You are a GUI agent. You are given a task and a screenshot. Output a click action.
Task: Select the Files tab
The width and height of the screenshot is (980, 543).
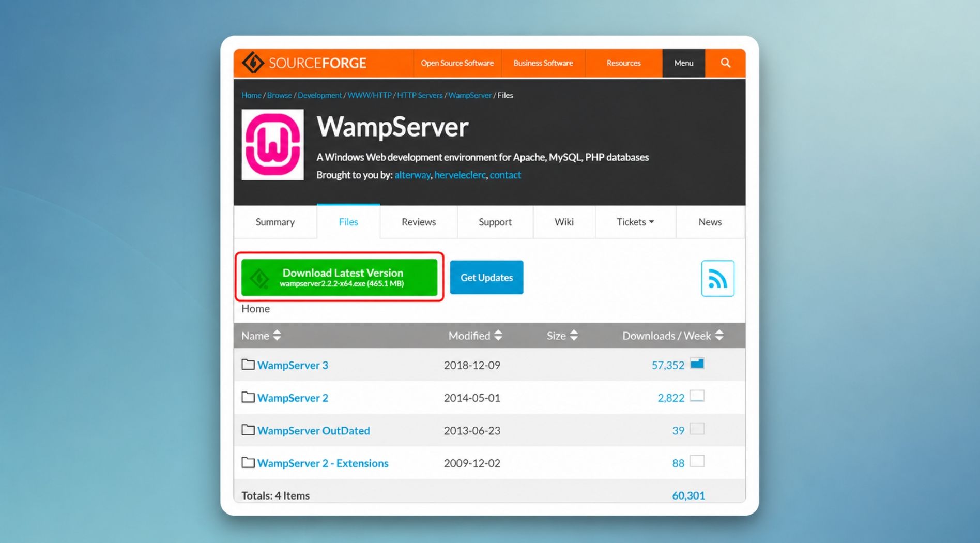[348, 222]
